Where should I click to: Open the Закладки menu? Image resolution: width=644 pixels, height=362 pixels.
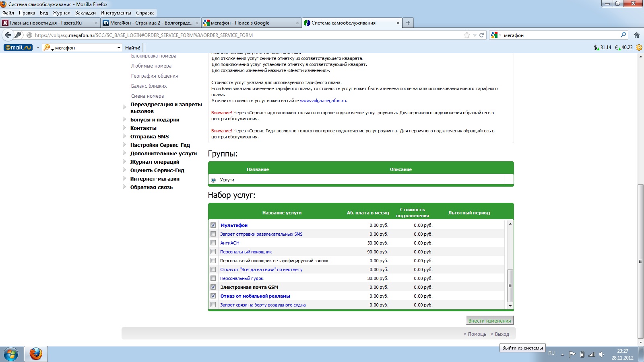click(85, 13)
